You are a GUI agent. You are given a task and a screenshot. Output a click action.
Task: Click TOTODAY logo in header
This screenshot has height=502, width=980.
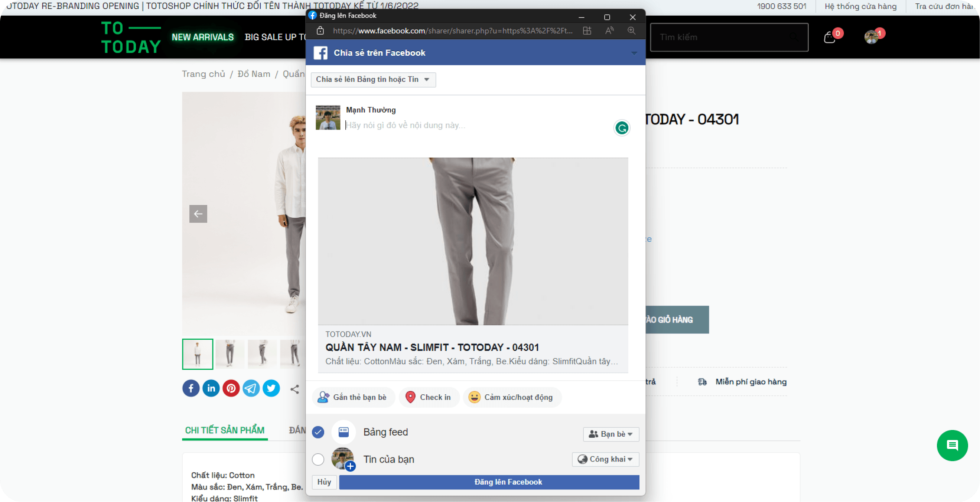[x=131, y=37]
